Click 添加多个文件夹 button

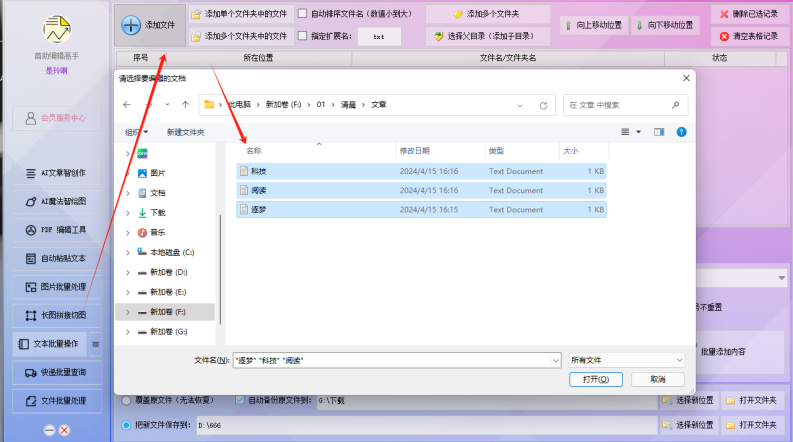click(488, 14)
